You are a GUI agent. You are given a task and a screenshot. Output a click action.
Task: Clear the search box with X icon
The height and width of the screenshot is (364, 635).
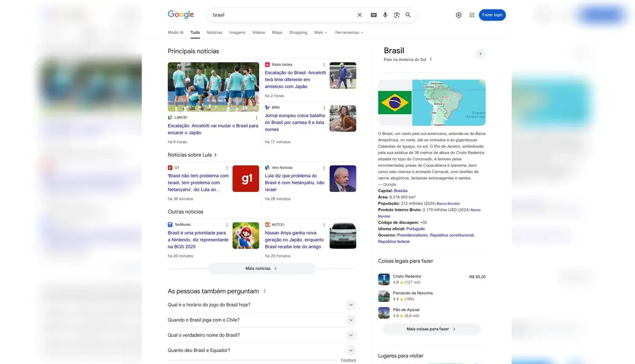pyautogui.click(x=359, y=15)
